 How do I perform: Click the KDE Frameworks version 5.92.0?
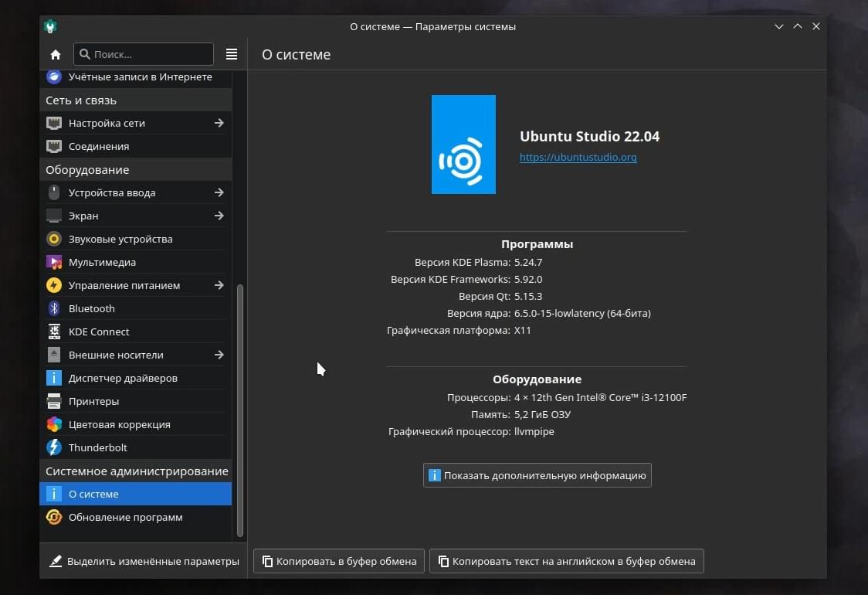click(x=528, y=279)
